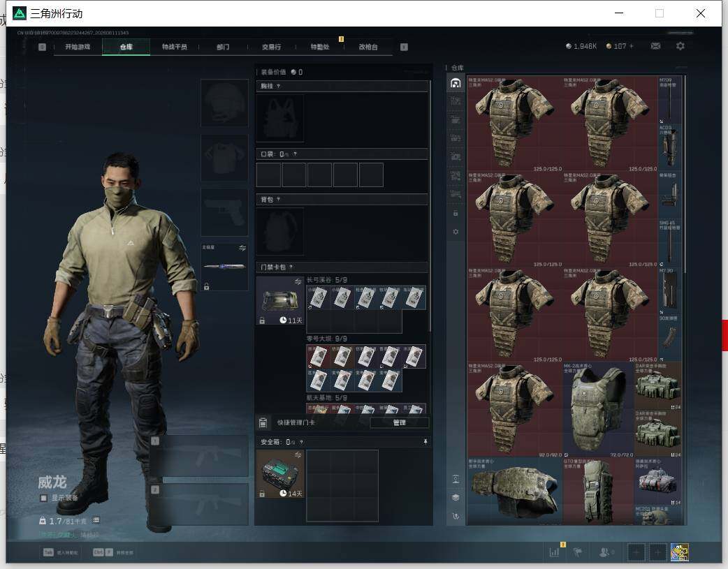
Task: Click the stacked layers icon below warehouse sidebar
Action: point(456,498)
